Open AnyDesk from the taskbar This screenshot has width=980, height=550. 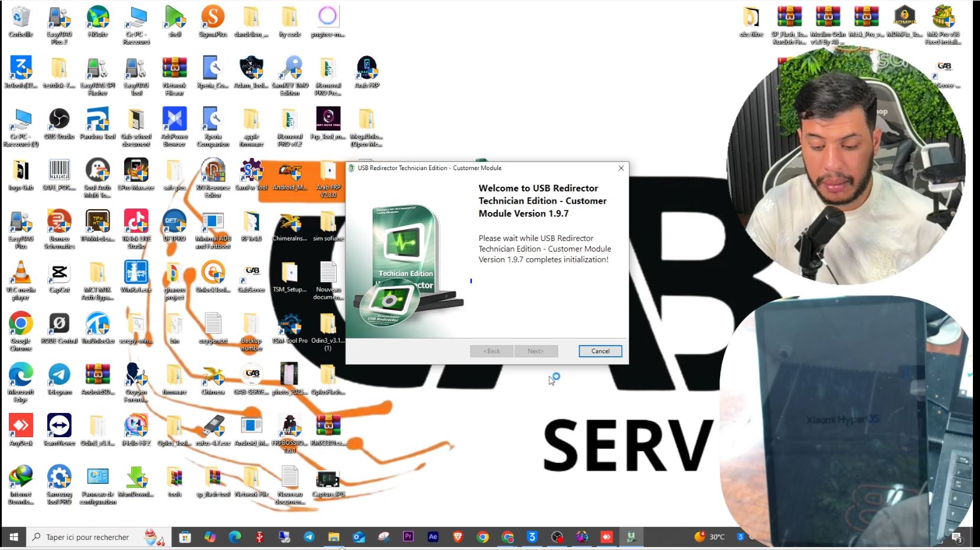point(607,537)
